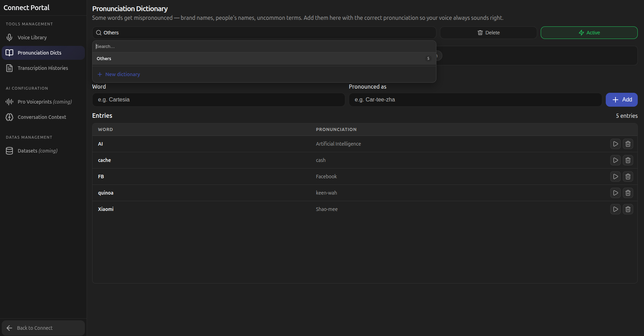Select 'Artificial Intelligence' pronunciation text
This screenshot has width=644, height=336.
point(338,144)
